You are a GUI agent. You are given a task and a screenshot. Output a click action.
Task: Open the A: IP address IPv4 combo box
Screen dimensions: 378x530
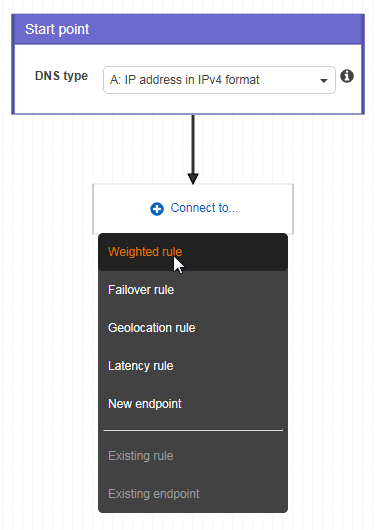pos(219,80)
